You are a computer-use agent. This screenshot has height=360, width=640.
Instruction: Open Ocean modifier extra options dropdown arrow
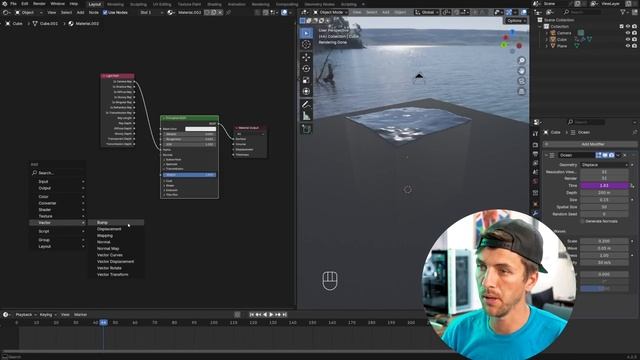coord(618,155)
